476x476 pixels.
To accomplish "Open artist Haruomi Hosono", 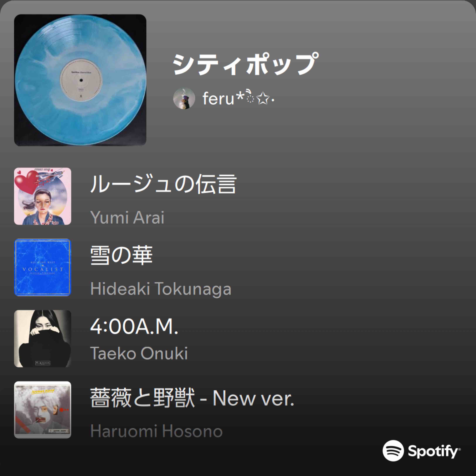I will [x=156, y=431].
